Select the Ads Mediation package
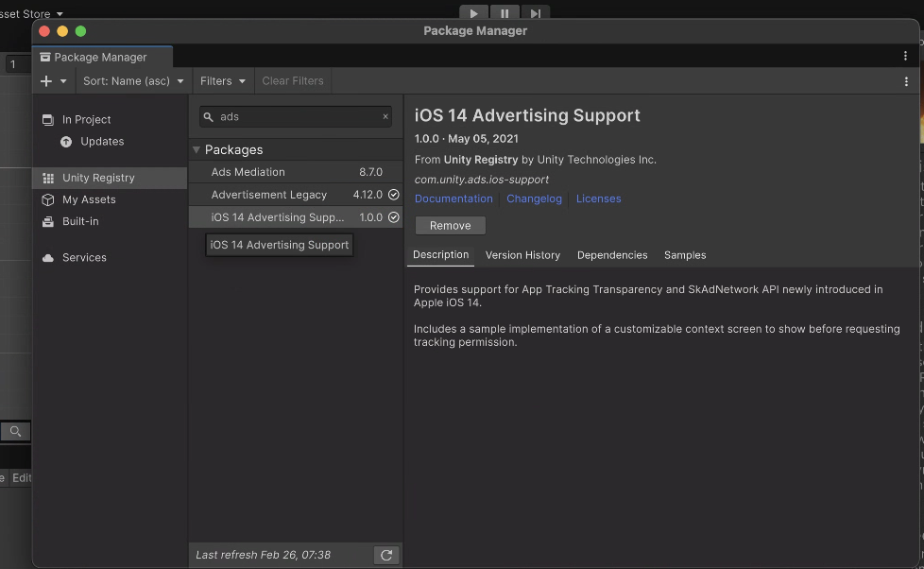Image resolution: width=924 pixels, height=569 pixels. [295, 172]
